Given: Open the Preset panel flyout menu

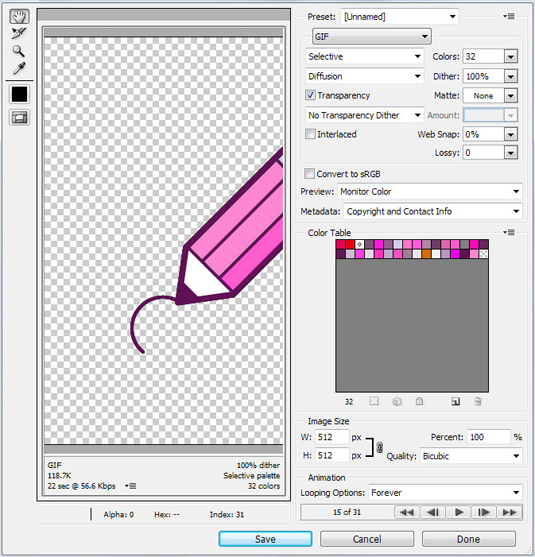Looking at the screenshot, I should tap(509, 16).
